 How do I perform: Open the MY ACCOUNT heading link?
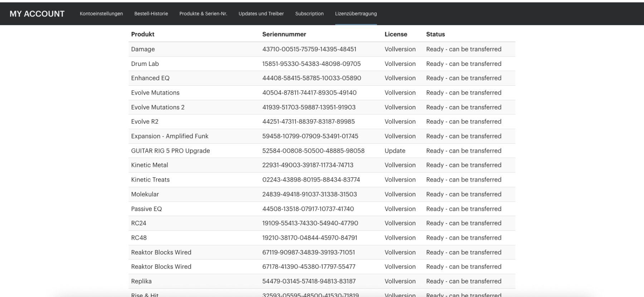(x=37, y=14)
